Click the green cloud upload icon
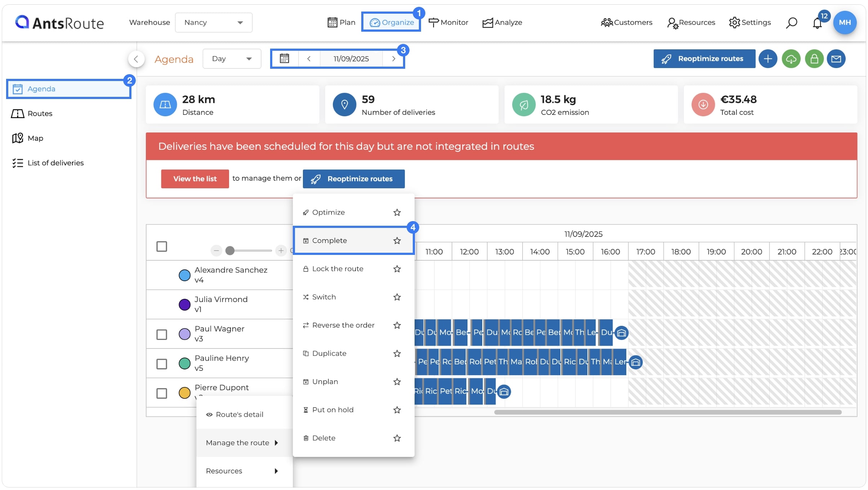868x490 pixels. (x=791, y=59)
